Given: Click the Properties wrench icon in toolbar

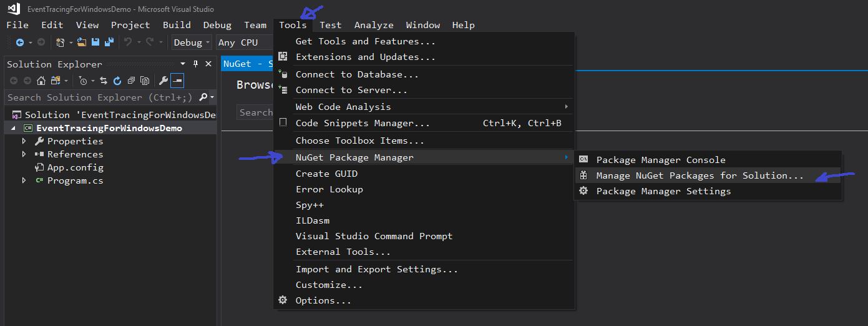Looking at the screenshot, I should tap(163, 81).
